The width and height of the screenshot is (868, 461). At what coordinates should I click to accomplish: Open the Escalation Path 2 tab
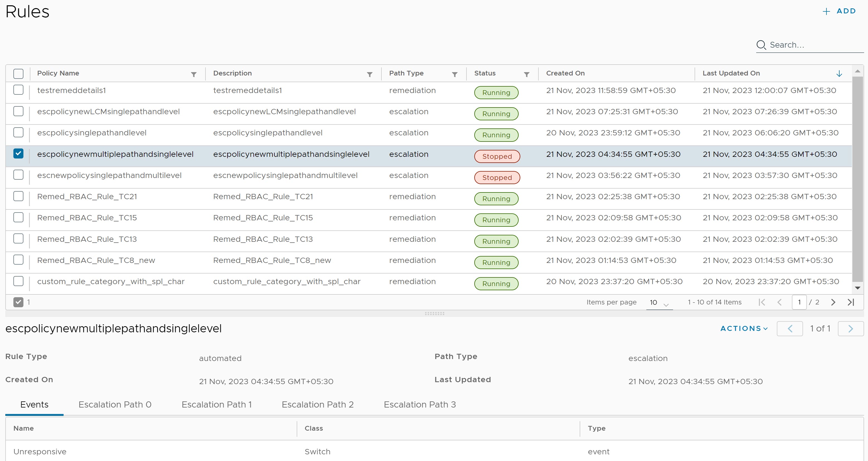pos(318,405)
